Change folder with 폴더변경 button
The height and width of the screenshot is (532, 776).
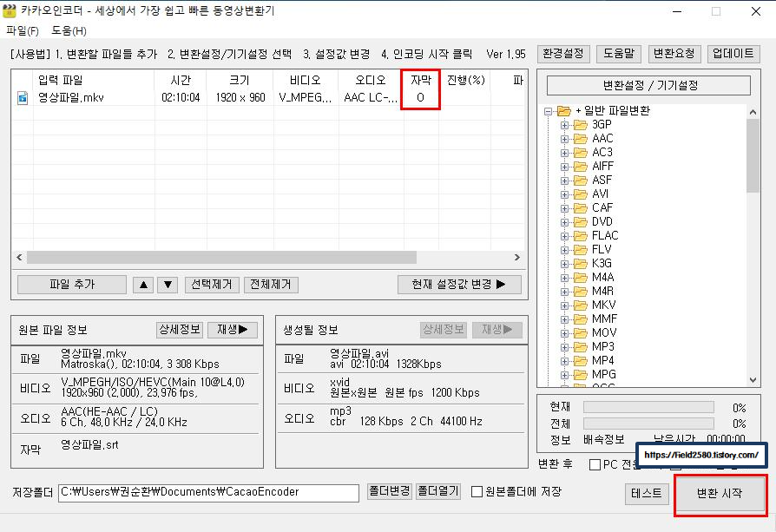pos(390,491)
